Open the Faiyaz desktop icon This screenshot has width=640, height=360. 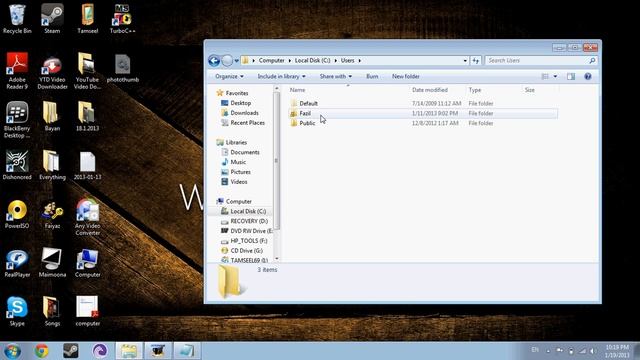point(52,214)
